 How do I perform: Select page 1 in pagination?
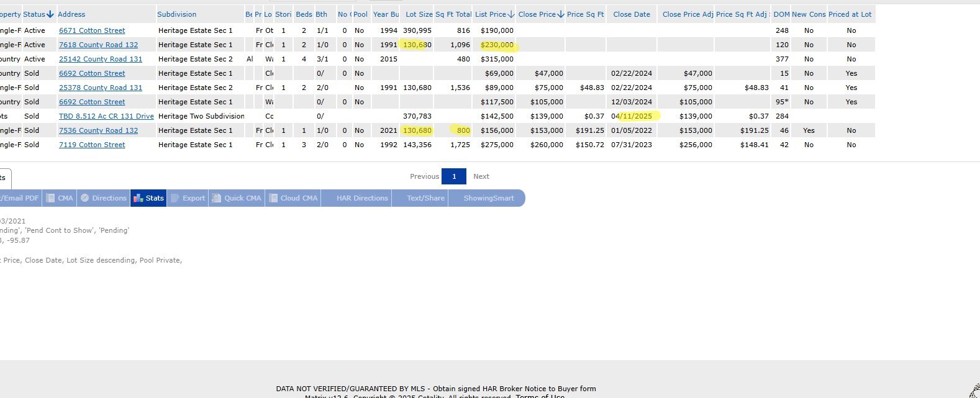[x=454, y=176]
